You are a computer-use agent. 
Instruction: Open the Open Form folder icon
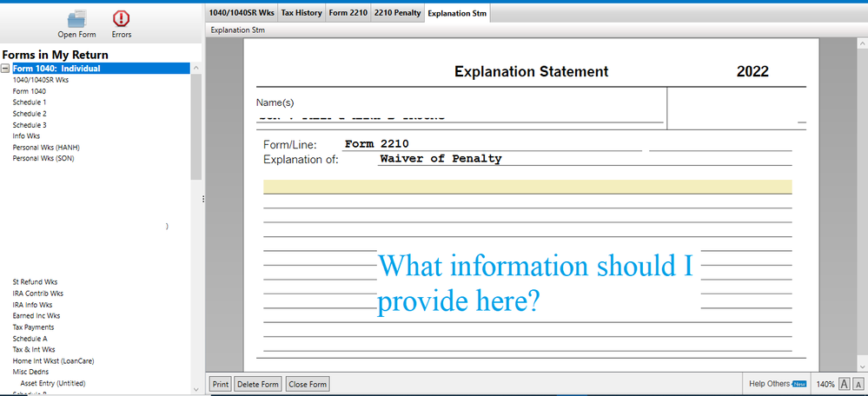pyautogui.click(x=76, y=19)
